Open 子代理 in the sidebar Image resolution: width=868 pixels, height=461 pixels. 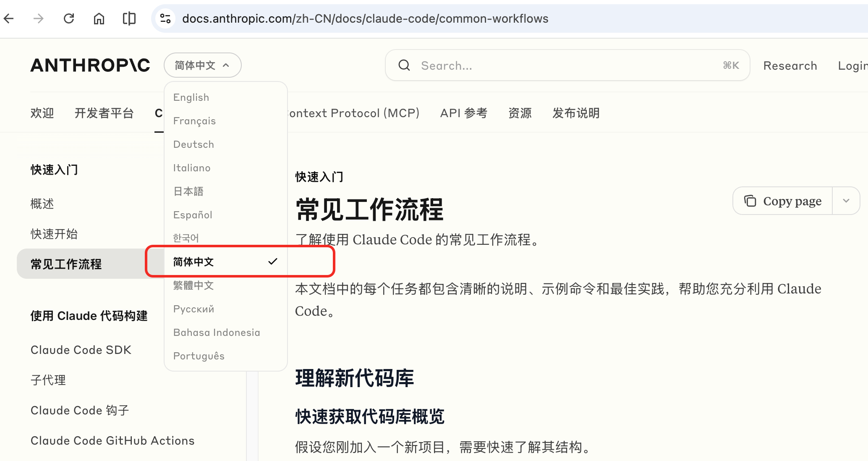(48, 380)
